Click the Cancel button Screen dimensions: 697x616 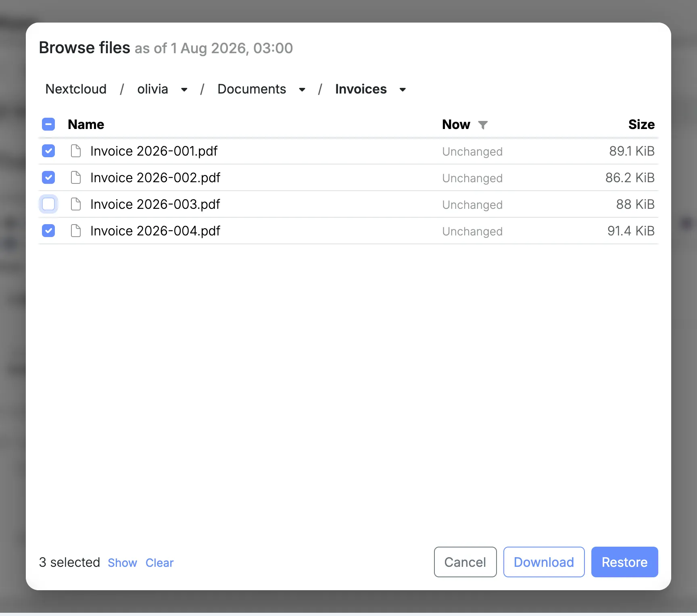[x=465, y=562]
